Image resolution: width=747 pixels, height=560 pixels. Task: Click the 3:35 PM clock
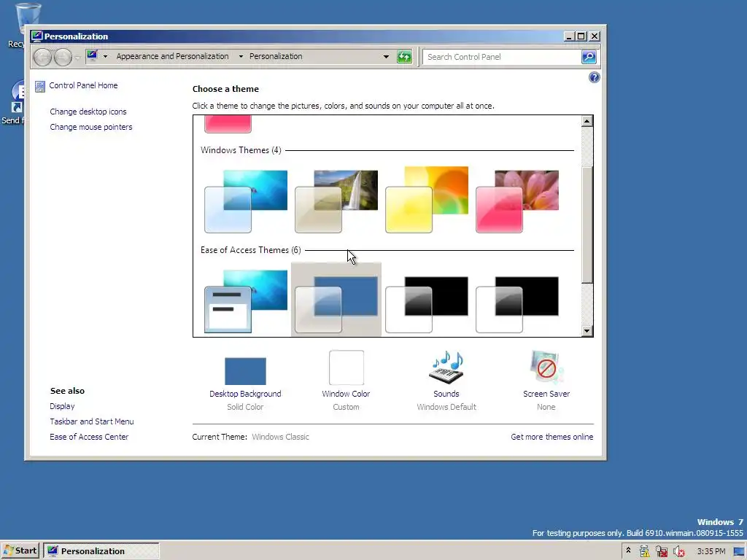(711, 551)
